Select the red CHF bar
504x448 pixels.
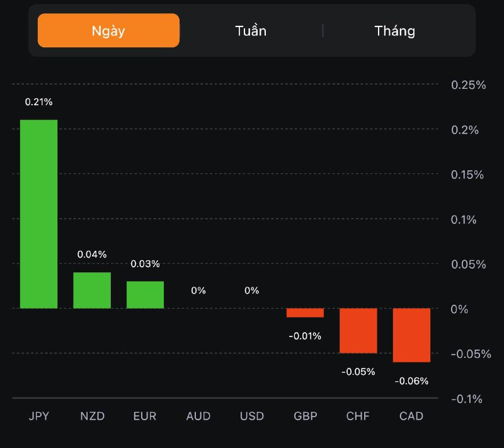click(358, 331)
